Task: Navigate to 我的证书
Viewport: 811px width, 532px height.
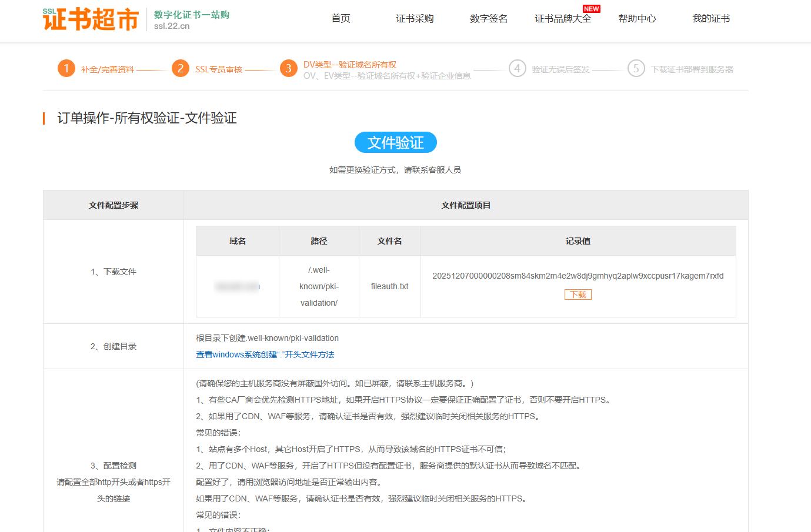Action: click(711, 19)
